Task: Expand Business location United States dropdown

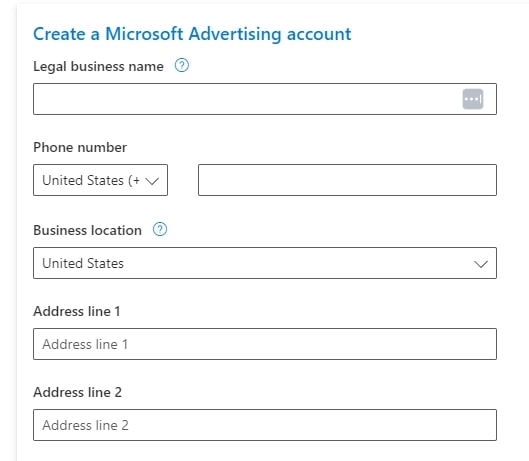Action: pos(265,263)
